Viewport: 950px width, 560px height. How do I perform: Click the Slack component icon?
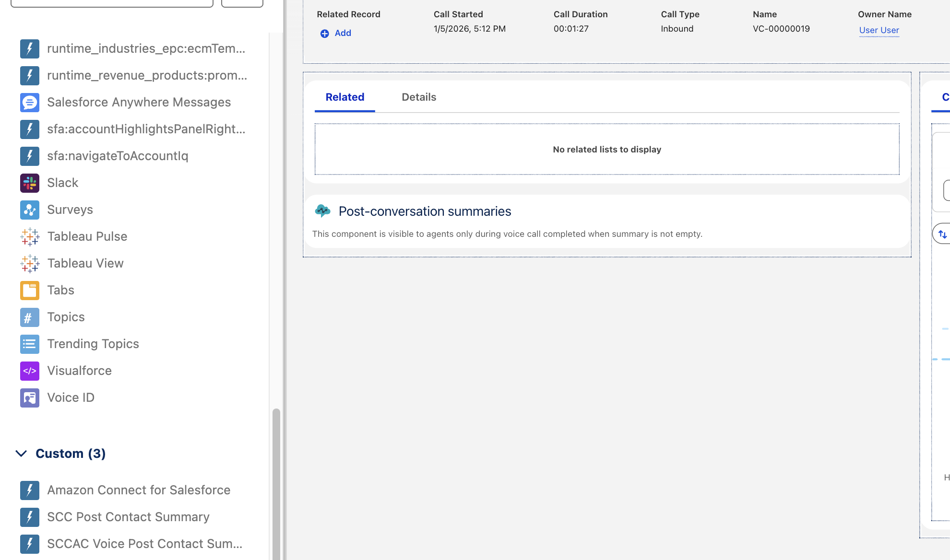coord(29,183)
